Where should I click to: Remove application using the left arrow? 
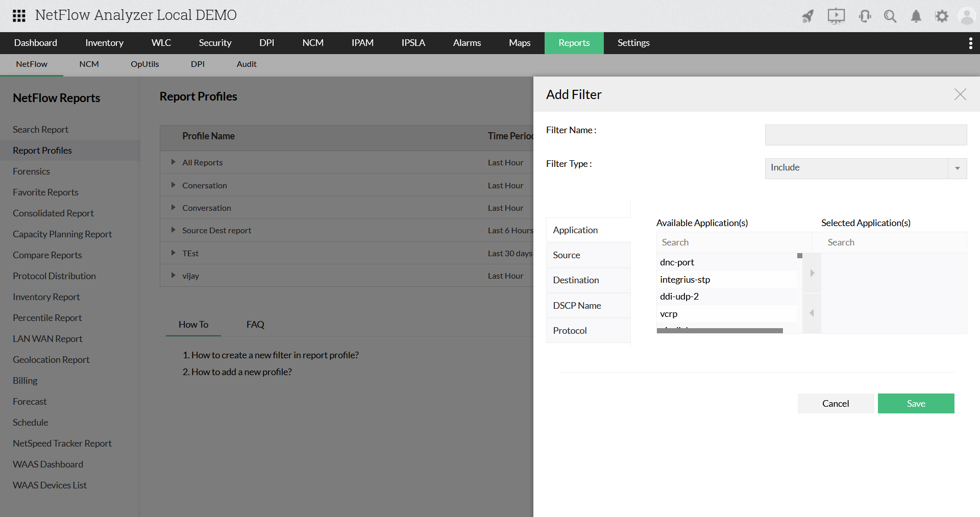812,313
